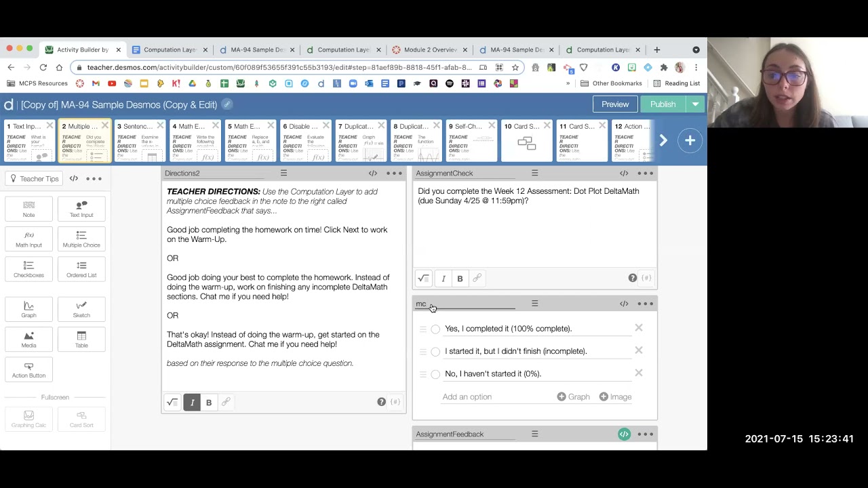Open the Teacher Tips panel
The height and width of the screenshot is (488, 868).
point(34,179)
